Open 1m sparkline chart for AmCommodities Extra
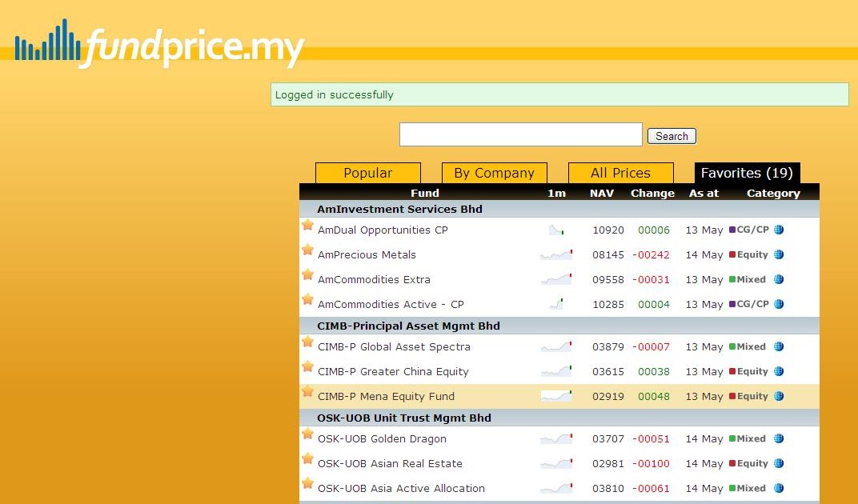Screen dimensions: 858x504 tap(556, 279)
